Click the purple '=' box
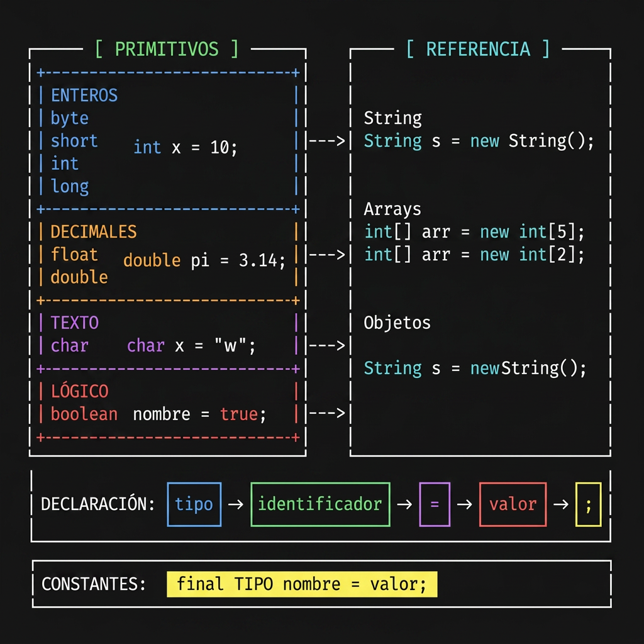 435,504
